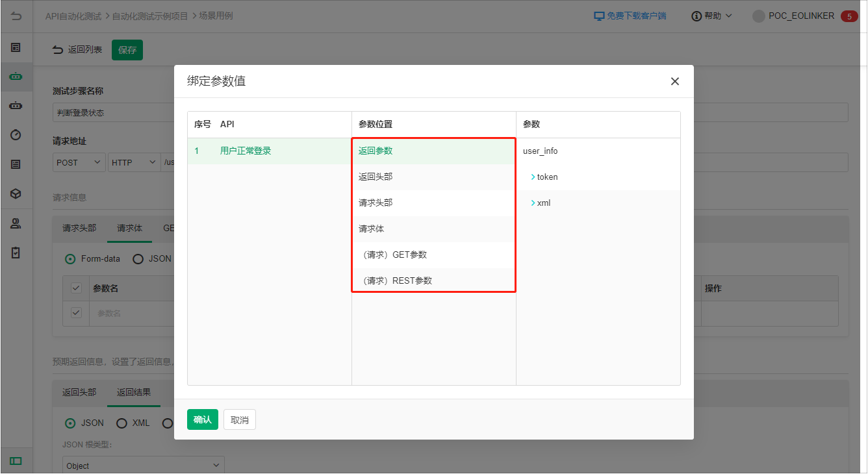Switch to 请求头部 tab in request info
This screenshot has height=474, width=868.
click(79, 228)
